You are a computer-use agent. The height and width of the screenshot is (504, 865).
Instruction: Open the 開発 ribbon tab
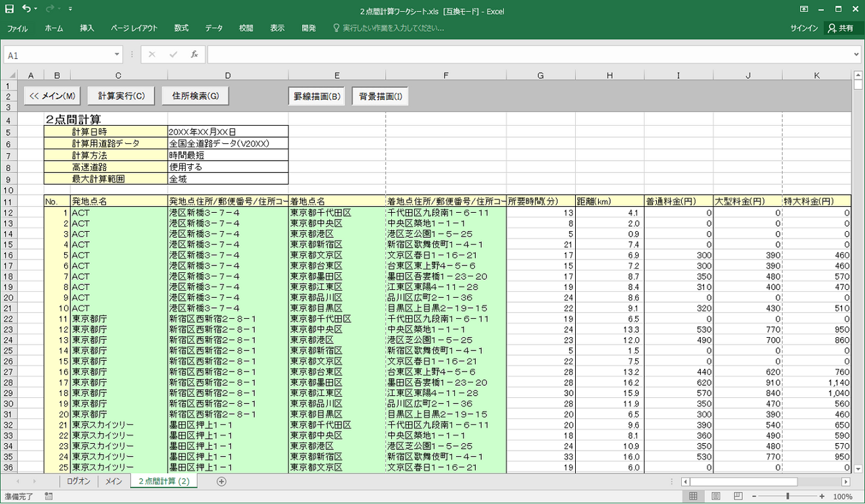click(309, 28)
